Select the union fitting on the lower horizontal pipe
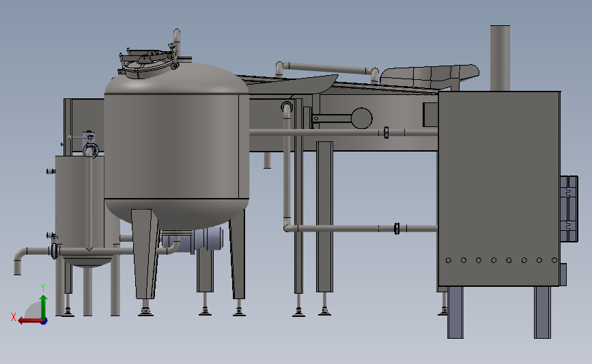The width and height of the screenshot is (592, 364). [x=397, y=229]
